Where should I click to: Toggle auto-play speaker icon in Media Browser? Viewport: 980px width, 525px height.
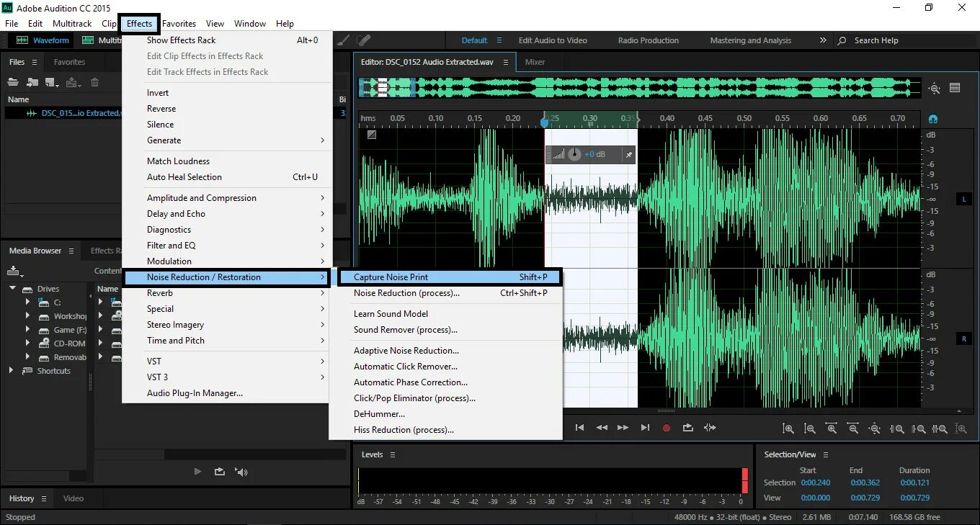tap(241, 472)
